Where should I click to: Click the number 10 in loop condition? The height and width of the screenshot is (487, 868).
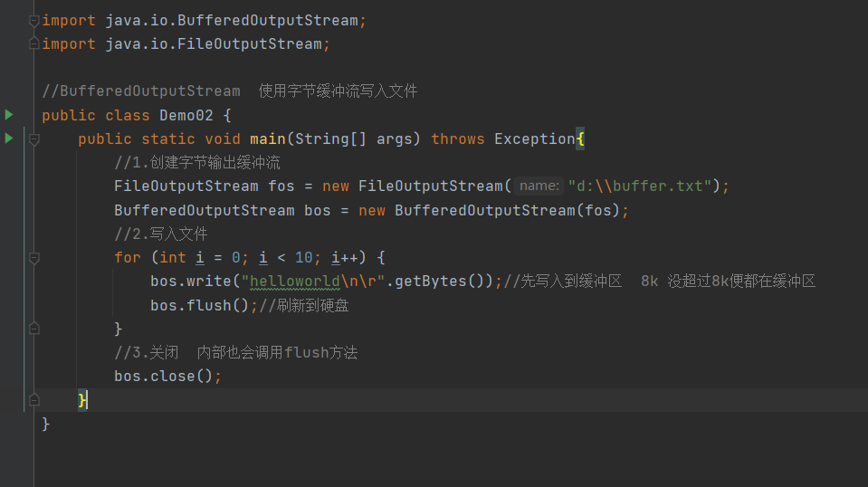pos(303,257)
